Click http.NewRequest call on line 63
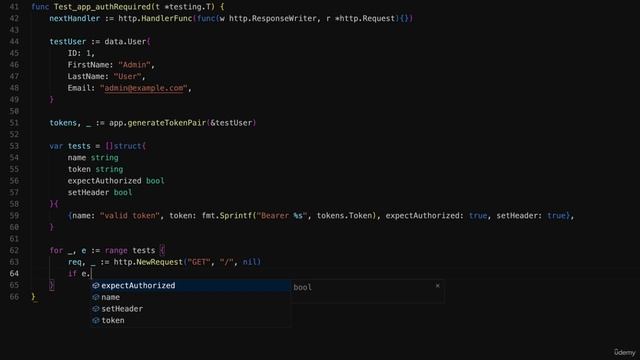 click(x=148, y=262)
